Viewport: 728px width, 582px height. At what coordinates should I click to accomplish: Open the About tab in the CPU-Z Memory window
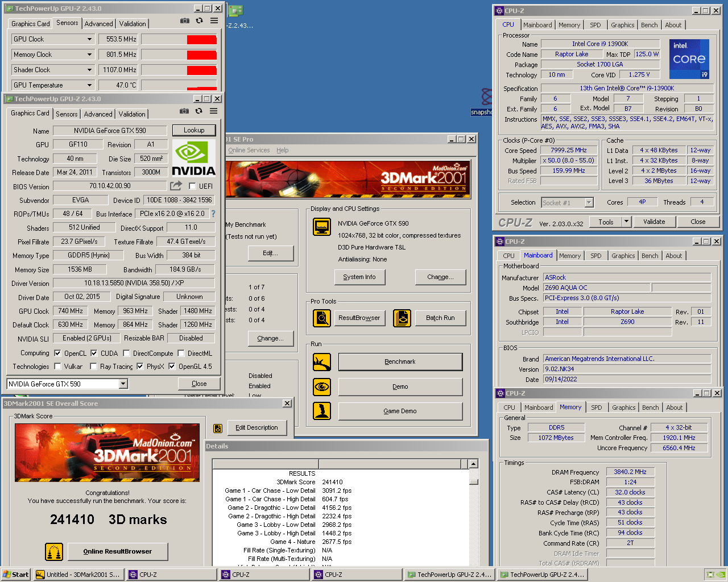tap(674, 408)
